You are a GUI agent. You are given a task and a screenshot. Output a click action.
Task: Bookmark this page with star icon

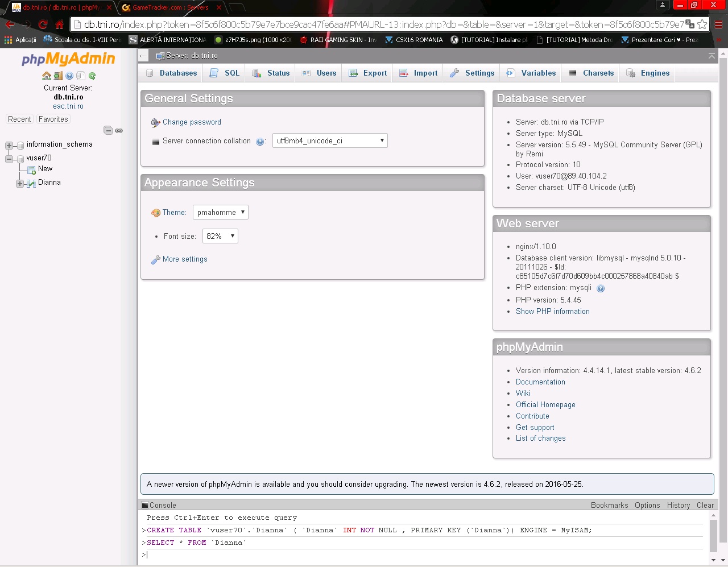702,24
